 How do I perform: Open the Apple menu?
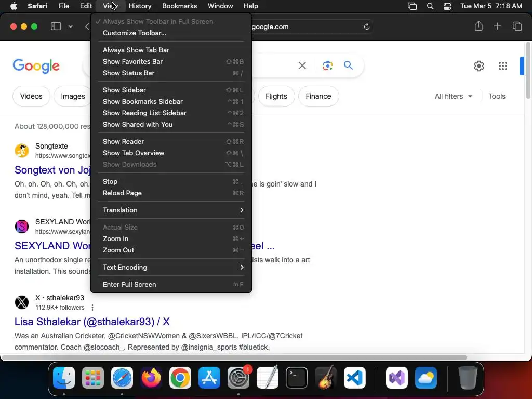[14, 6]
